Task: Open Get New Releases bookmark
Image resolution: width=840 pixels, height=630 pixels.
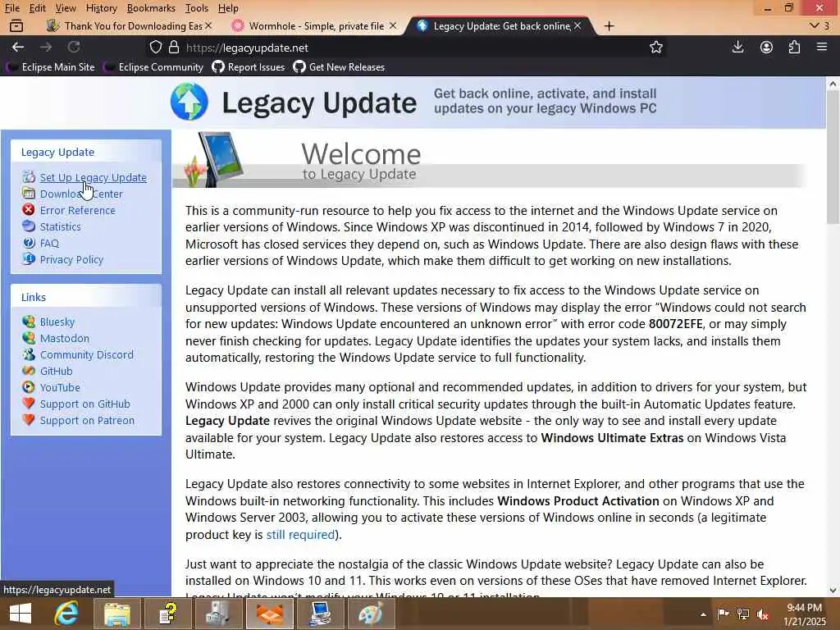Action: click(339, 67)
